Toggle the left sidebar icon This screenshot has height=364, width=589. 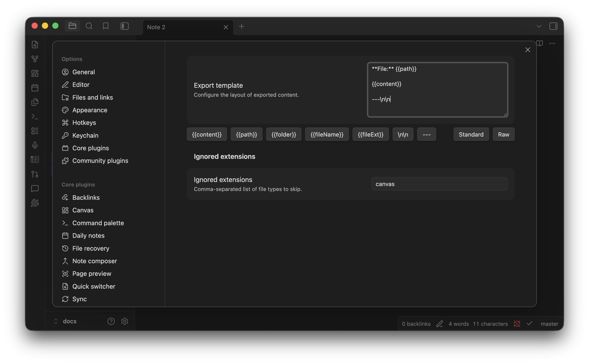tap(124, 26)
